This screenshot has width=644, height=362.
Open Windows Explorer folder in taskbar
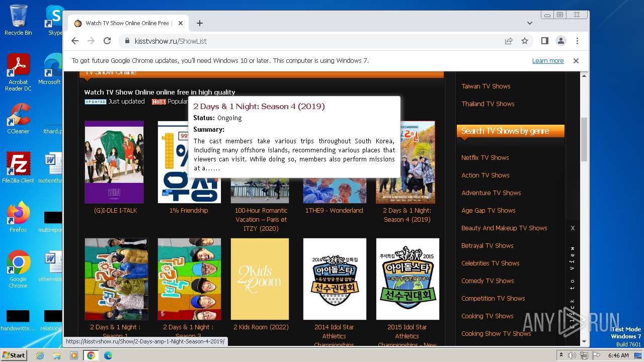(57, 355)
